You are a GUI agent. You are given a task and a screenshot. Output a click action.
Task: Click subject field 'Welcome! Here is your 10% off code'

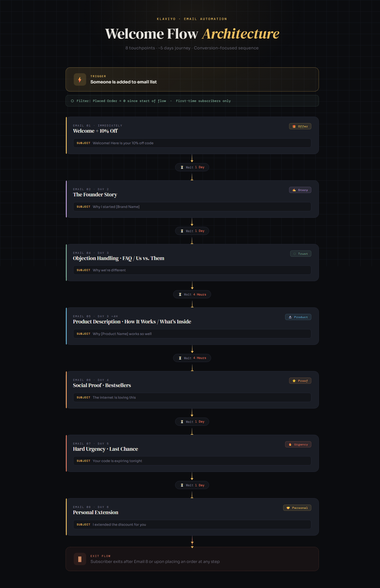click(x=192, y=143)
